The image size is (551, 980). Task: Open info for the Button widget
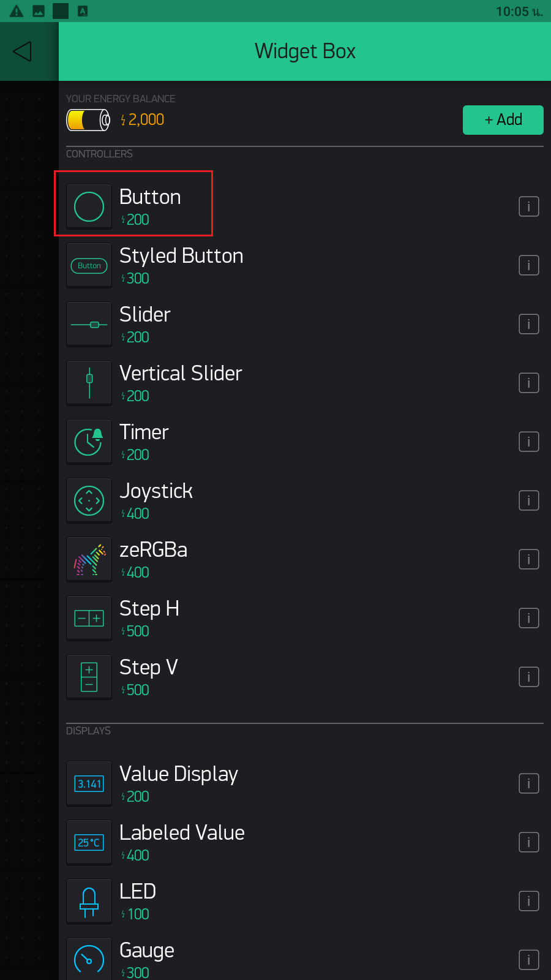click(x=529, y=206)
